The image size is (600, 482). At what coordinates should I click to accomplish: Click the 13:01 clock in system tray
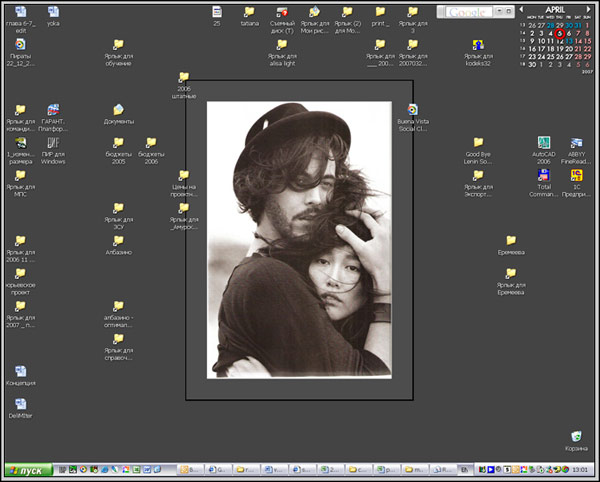pyautogui.click(x=580, y=470)
